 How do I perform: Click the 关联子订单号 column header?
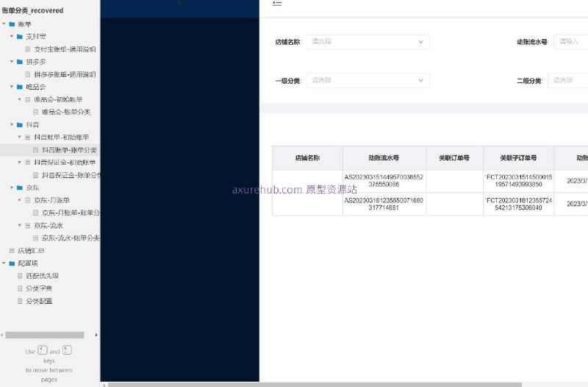pos(519,158)
